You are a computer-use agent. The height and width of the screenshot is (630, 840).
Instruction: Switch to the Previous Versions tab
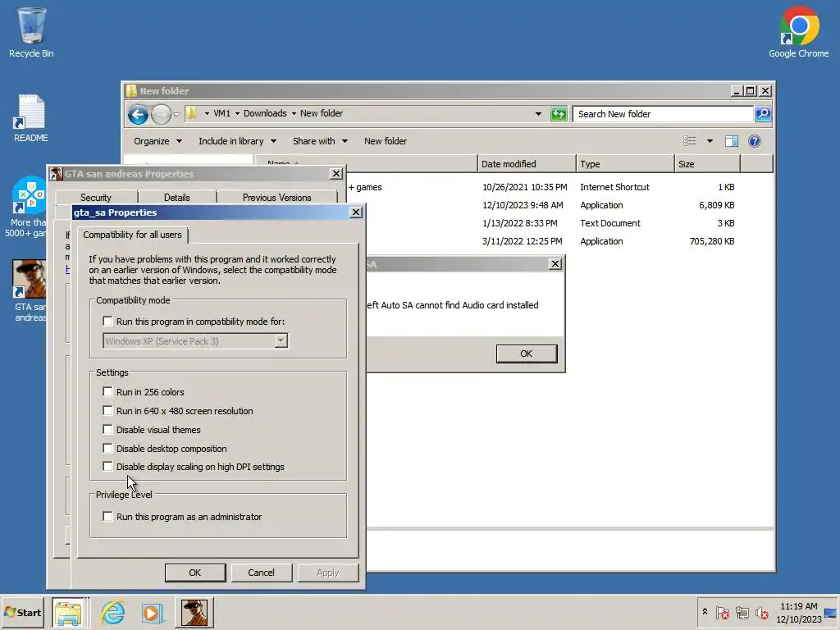point(277,197)
